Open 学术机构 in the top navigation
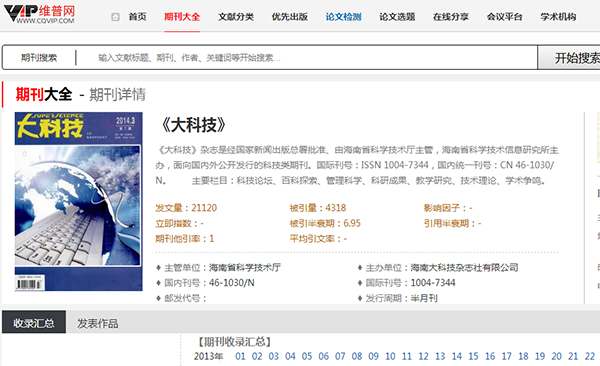The image size is (600, 366). (558, 17)
